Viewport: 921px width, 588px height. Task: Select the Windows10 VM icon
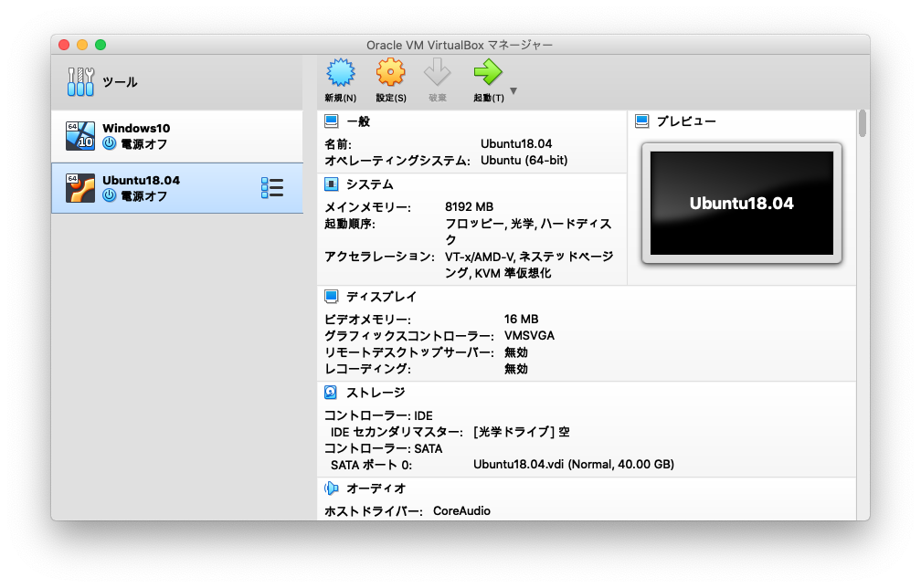pos(79,134)
